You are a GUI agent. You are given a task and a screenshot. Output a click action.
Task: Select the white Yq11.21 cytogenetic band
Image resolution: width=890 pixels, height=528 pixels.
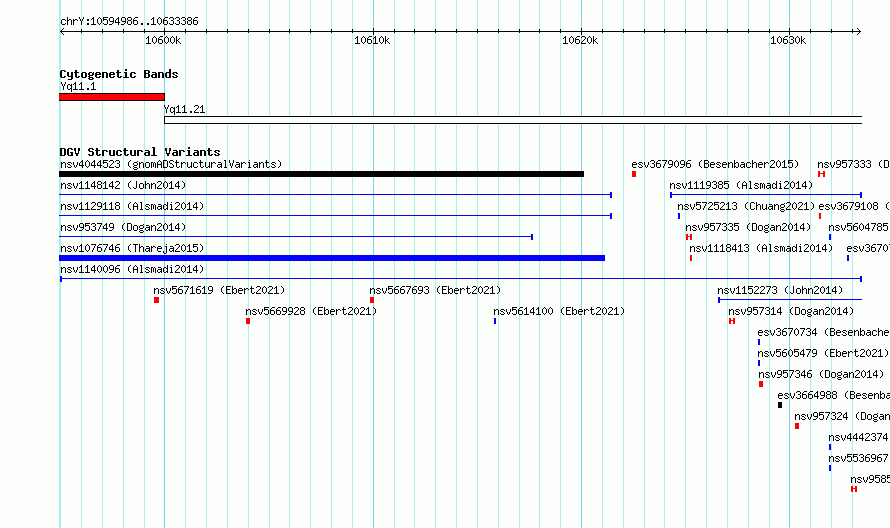[x=513, y=120]
